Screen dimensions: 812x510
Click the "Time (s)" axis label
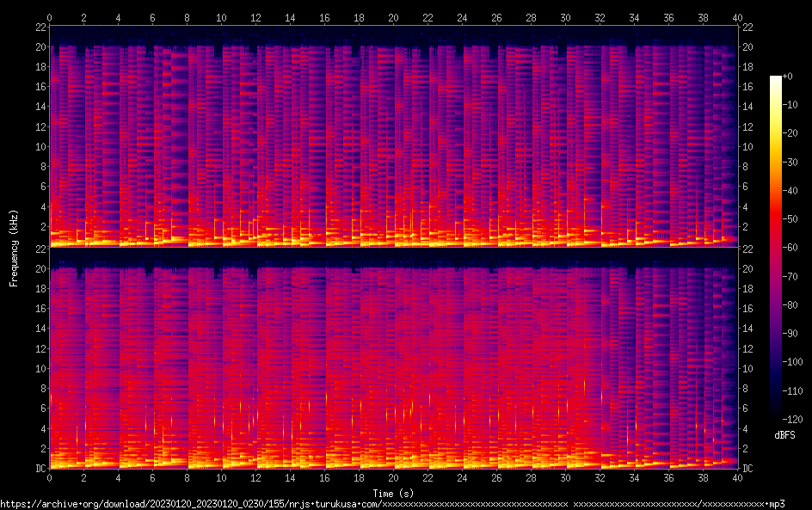(x=393, y=493)
